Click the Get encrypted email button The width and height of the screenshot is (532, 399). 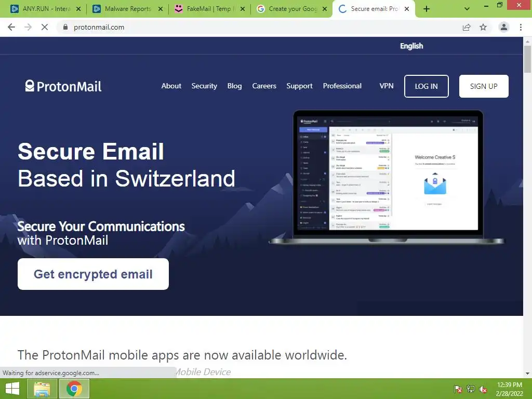pyautogui.click(x=93, y=274)
